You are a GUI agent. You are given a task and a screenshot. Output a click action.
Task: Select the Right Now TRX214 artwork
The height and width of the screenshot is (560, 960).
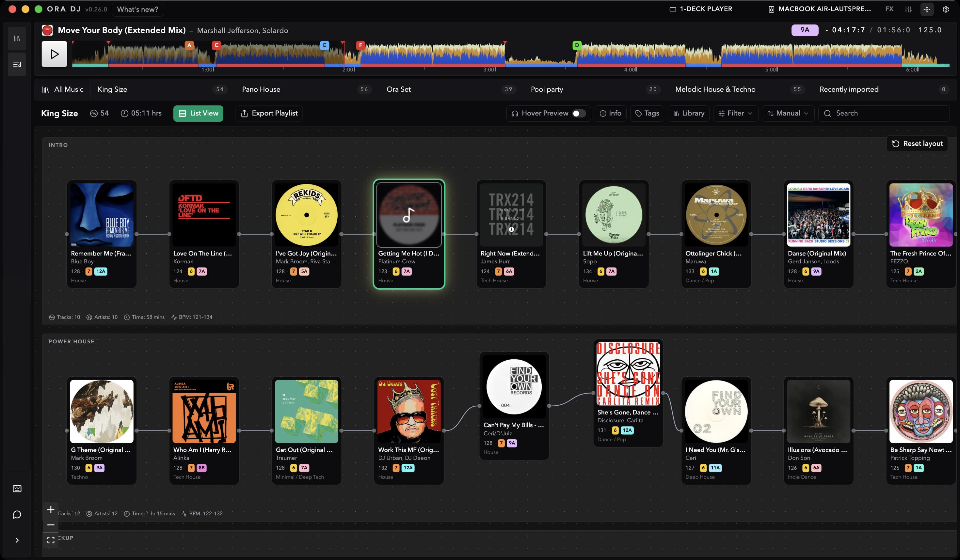[x=511, y=215]
